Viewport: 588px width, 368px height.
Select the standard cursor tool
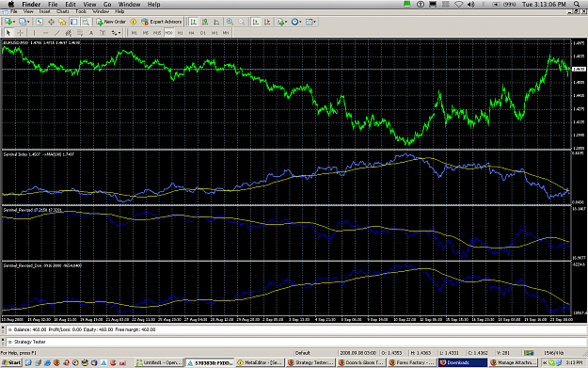click(8, 33)
